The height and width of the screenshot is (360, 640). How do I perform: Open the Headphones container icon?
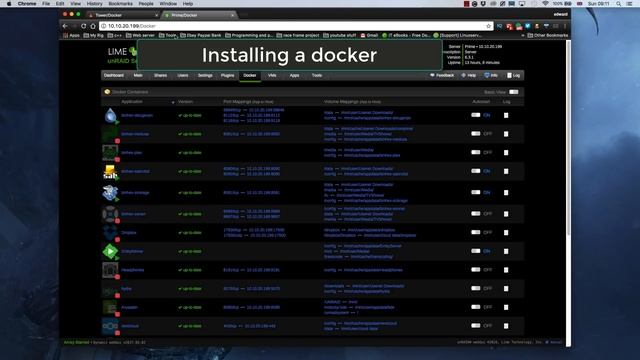(110, 270)
